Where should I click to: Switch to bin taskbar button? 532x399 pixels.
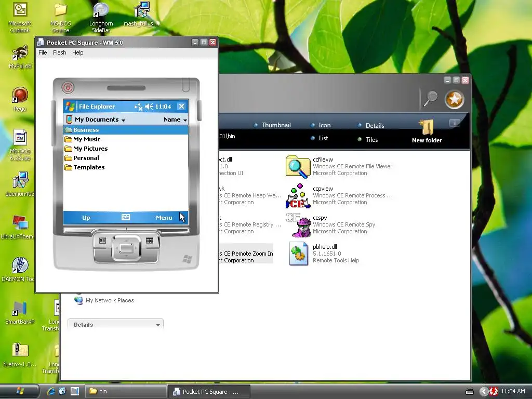tap(126, 392)
